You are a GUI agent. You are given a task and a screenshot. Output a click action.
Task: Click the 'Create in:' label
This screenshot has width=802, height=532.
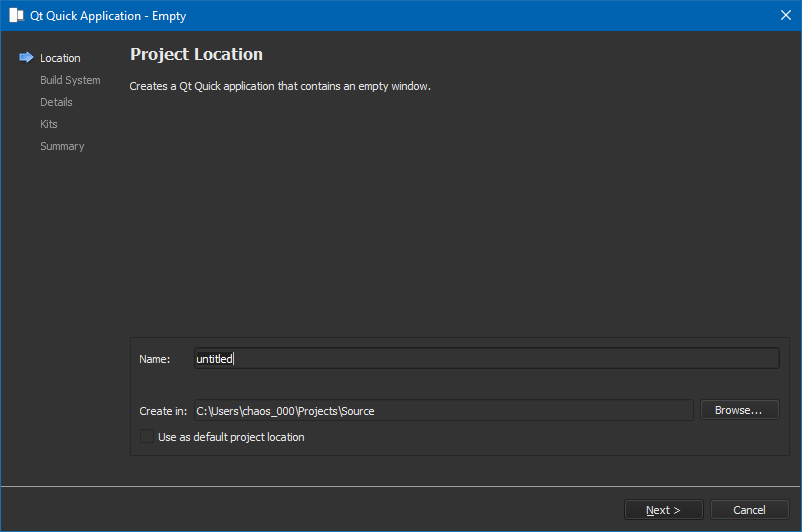pos(163,411)
